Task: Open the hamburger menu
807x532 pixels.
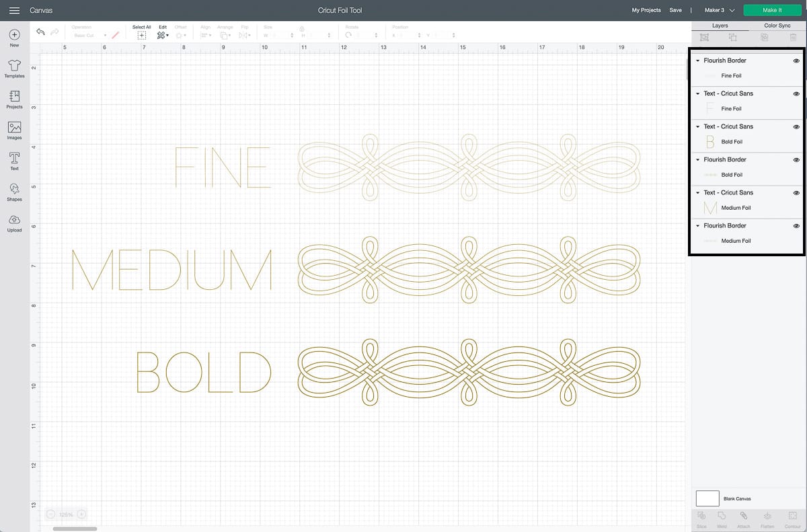Action: click(x=14, y=10)
